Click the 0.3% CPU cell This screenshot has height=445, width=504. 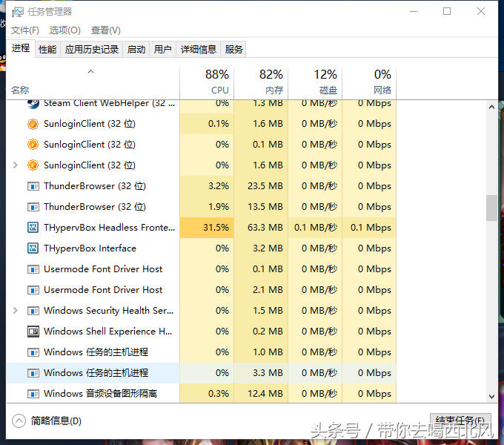(x=207, y=394)
